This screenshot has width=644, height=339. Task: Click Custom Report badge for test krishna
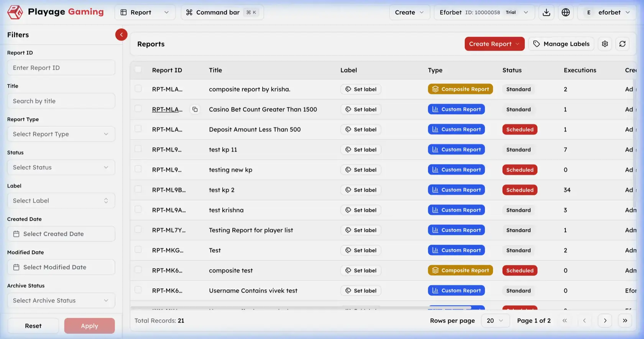[456, 210]
